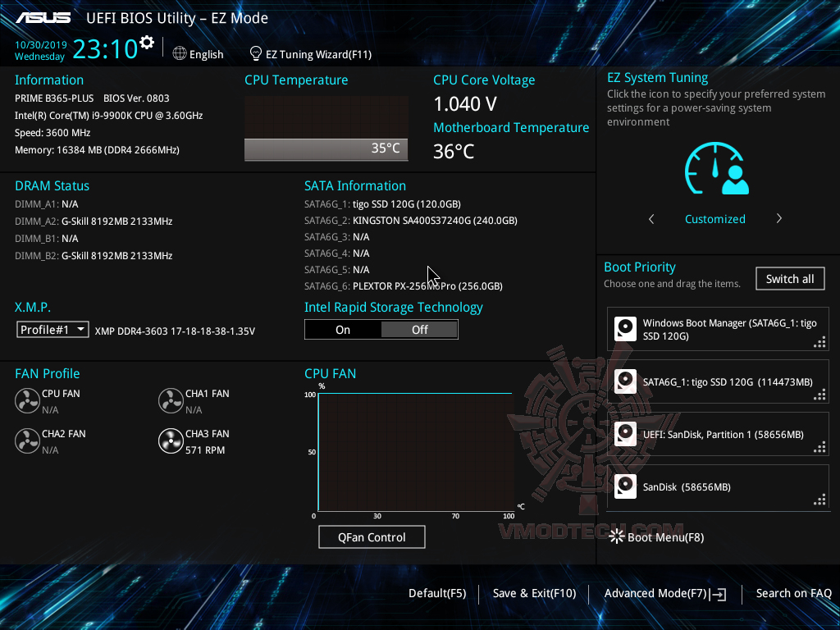
Task: Click the DIMM_A1: N/A entry
Action: click(x=47, y=204)
